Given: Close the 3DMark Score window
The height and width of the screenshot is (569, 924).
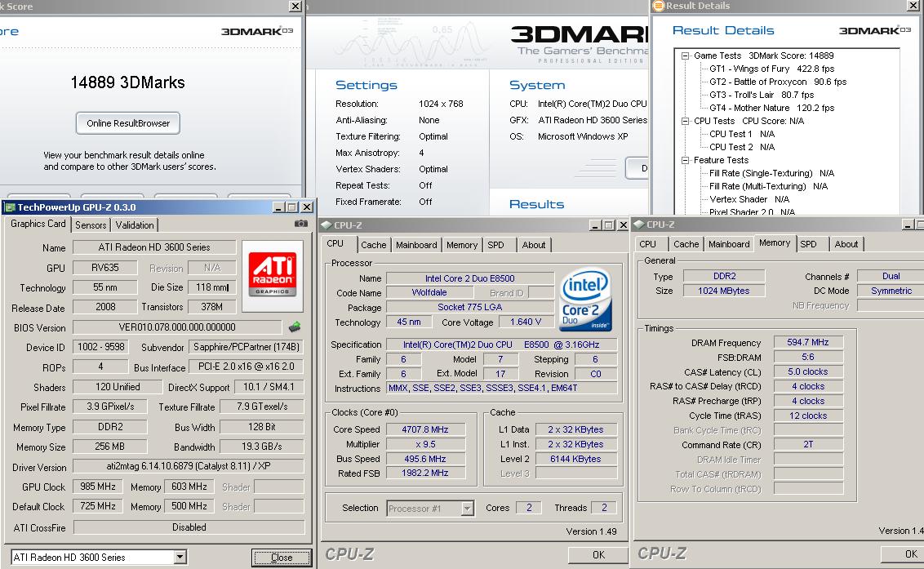Looking at the screenshot, I should pos(295,6).
